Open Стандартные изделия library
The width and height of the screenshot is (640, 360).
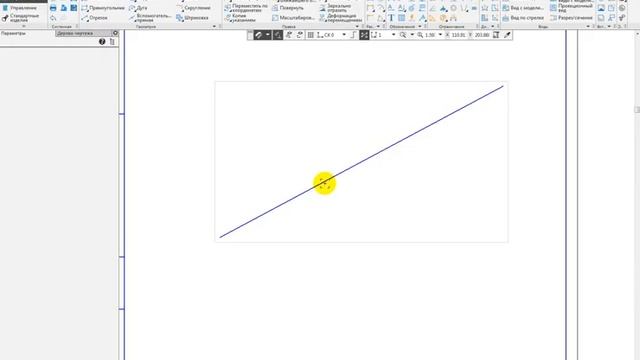[20, 18]
